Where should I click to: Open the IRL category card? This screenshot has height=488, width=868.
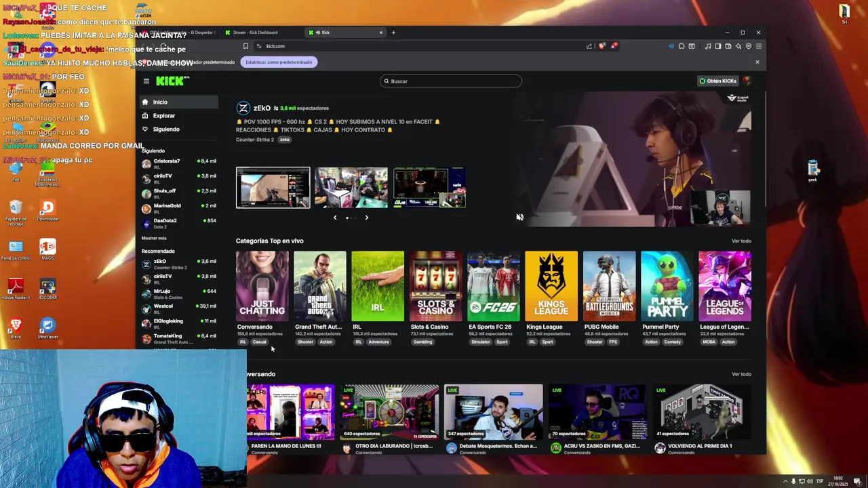click(x=378, y=286)
